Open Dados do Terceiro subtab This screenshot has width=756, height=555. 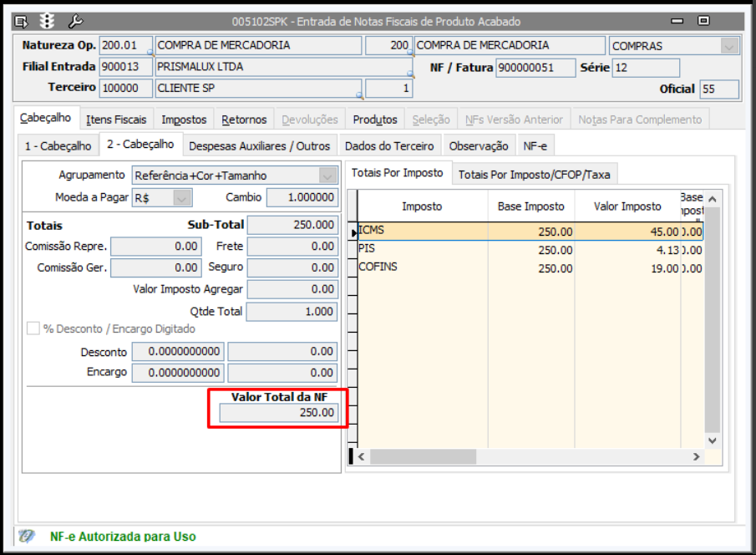(x=389, y=145)
